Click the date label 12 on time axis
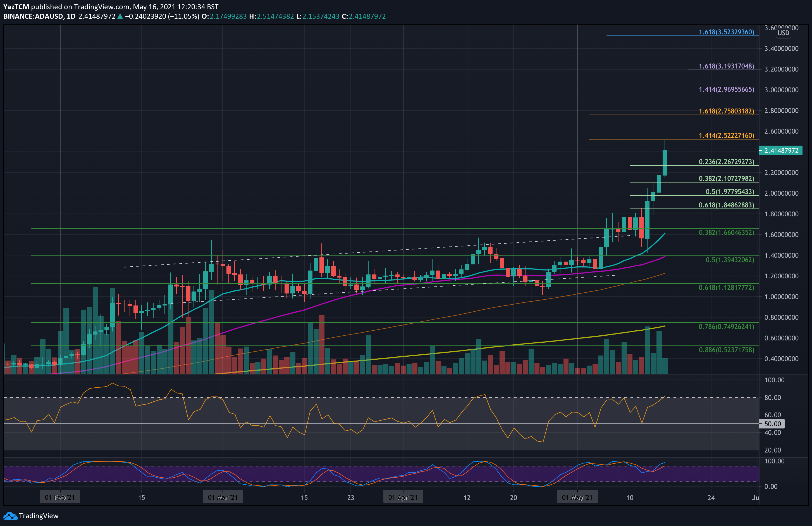Image resolution: width=812 pixels, height=526 pixels. 467,498
